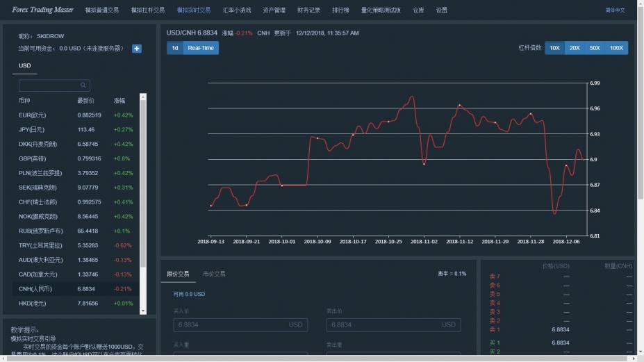Open 设置 menu
The height and width of the screenshot is (362, 644).
tap(442, 10)
